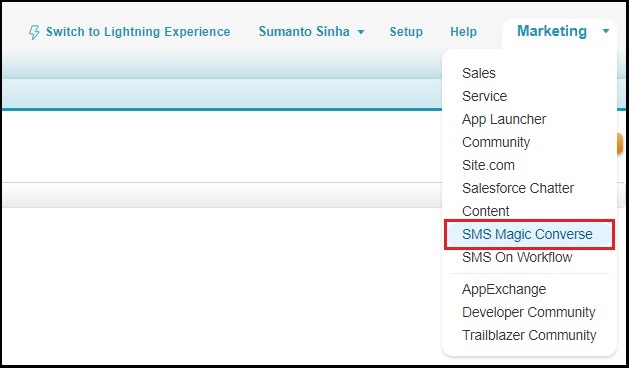Select Service from the app menu
629x369 pixels.
pos(484,96)
